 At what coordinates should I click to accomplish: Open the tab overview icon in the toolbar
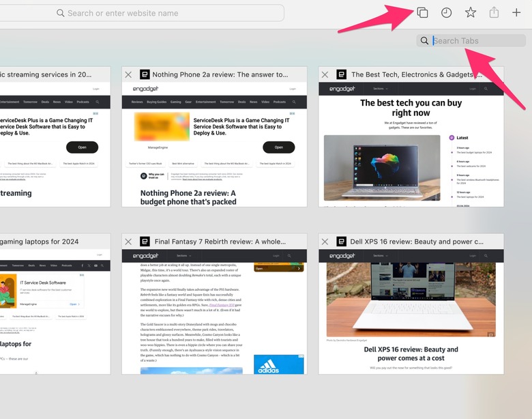[x=422, y=13]
